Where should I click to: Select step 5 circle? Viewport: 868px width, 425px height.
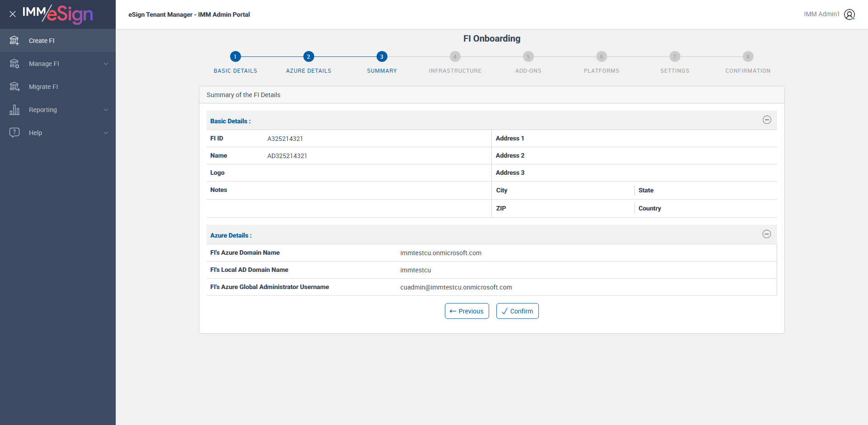coord(528,56)
